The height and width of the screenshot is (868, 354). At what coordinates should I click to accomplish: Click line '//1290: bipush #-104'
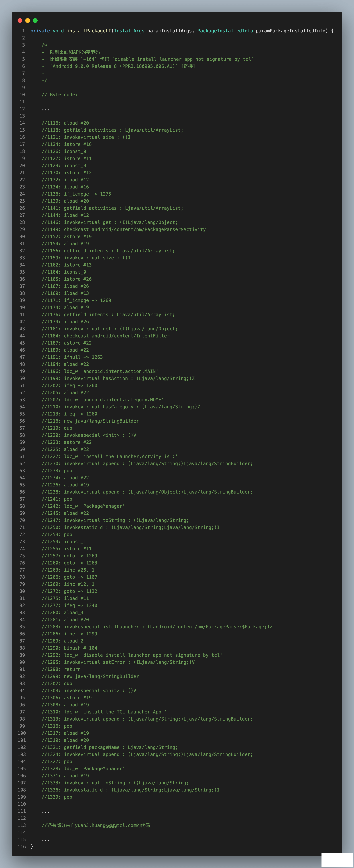(69, 648)
